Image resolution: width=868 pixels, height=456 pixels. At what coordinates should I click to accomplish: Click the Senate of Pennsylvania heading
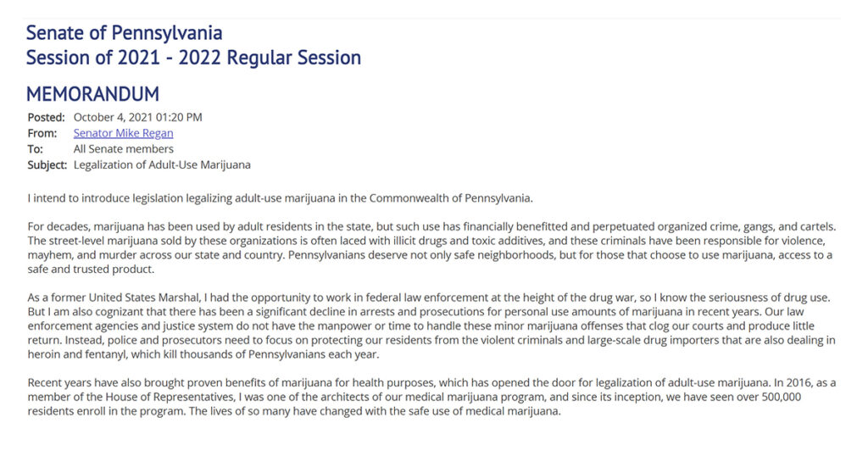tap(124, 33)
